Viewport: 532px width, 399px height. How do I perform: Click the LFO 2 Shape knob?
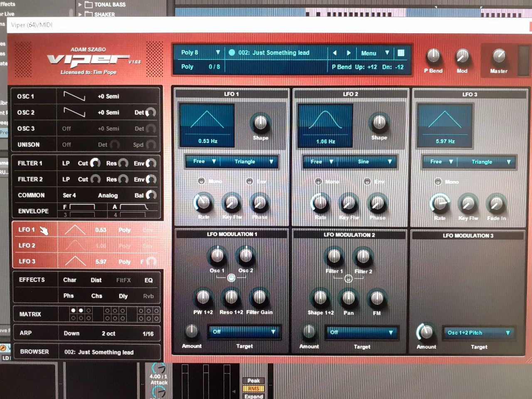[379, 122]
